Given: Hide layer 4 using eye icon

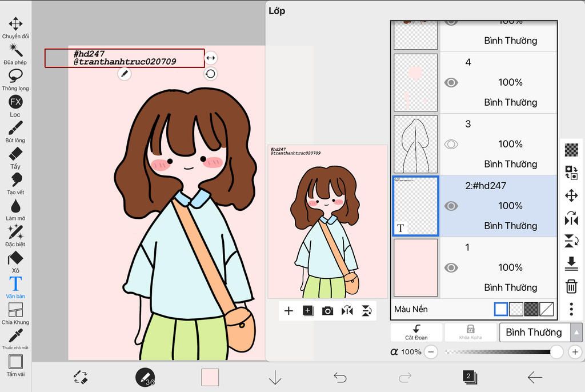Looking at the screenshot, I should tap(451, 82).
